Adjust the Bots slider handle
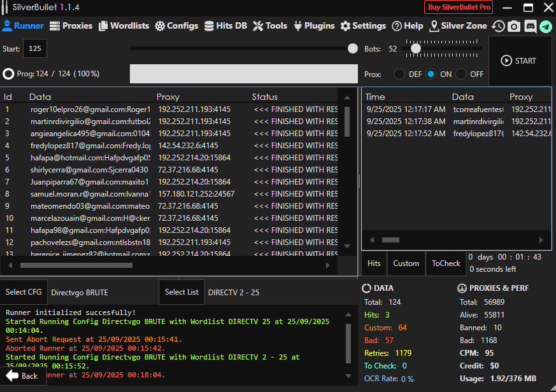Image resolution: width=556 pixels, height=392 pixels. pos(416,48)
